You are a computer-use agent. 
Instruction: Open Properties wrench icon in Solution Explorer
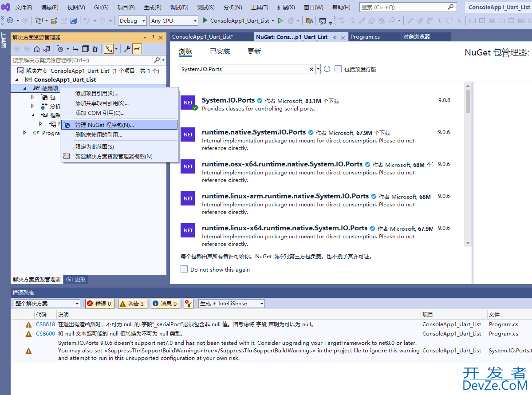[x=127, y=49]
